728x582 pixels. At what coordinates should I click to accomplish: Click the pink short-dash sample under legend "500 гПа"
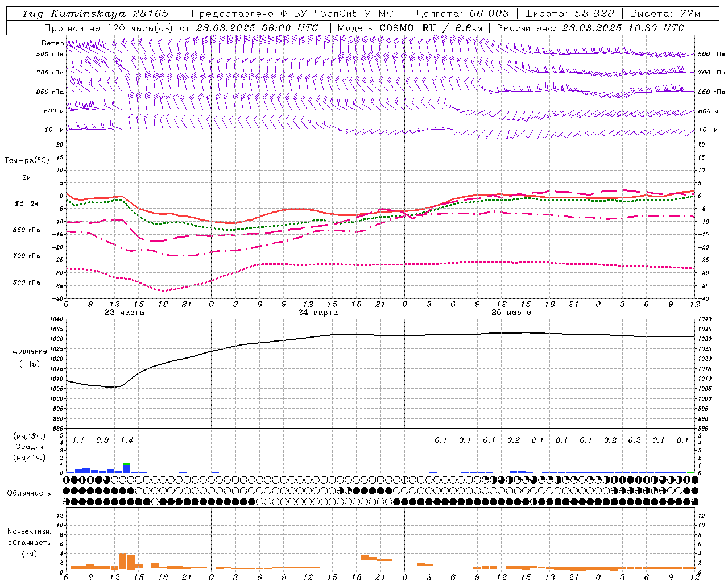(x=26, y=289)
